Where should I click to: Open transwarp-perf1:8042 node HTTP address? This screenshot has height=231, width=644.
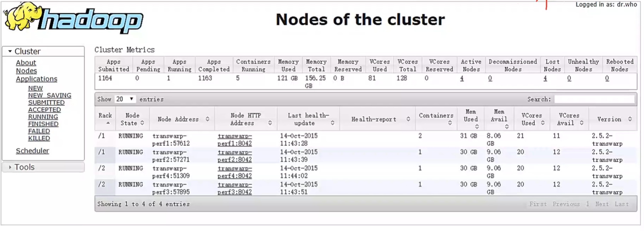tap(235, 140)
